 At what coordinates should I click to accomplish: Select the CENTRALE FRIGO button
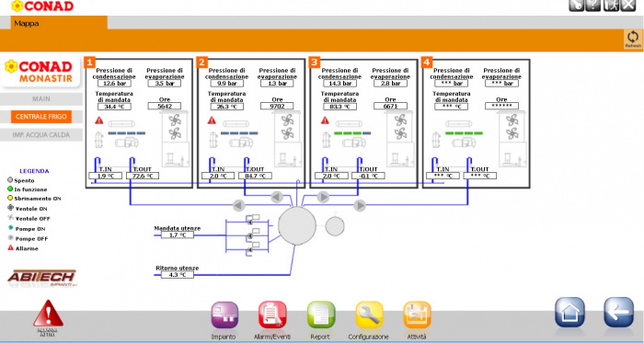tap(41, 117)
